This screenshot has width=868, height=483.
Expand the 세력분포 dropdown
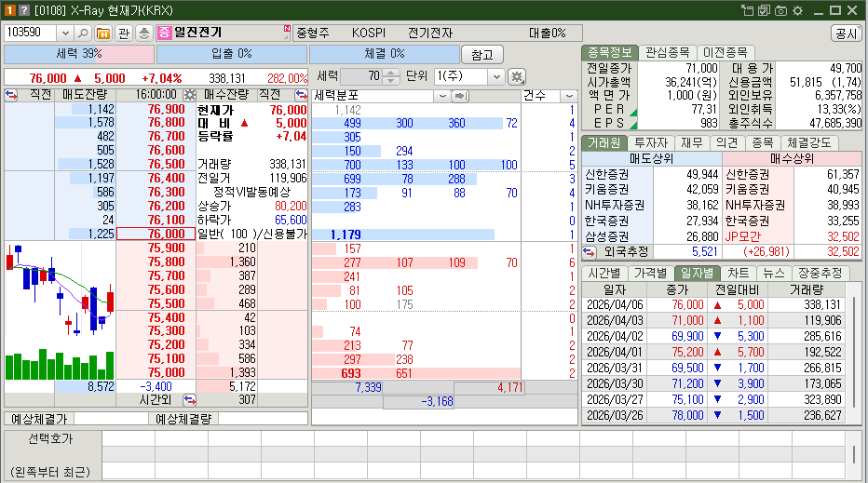click(441, 96)
